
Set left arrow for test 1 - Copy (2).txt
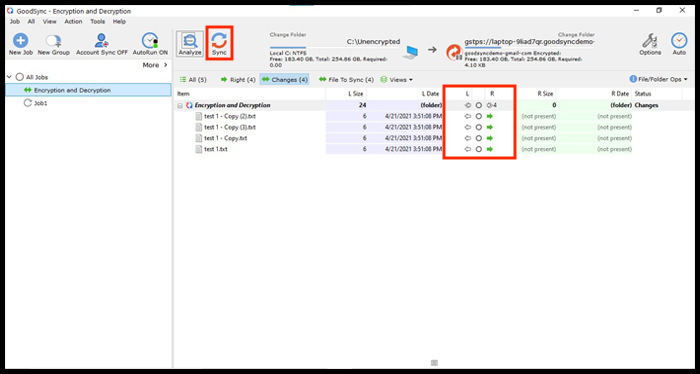point(467,116)
